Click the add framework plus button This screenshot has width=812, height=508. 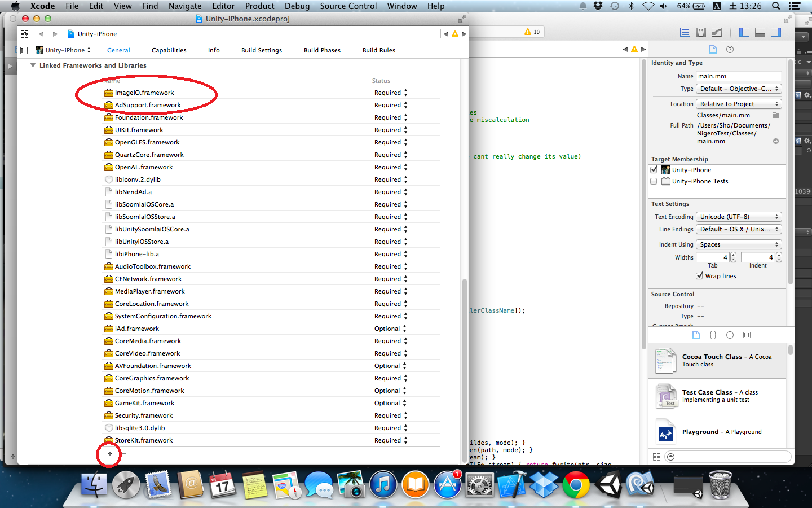[x=110, y=454]
